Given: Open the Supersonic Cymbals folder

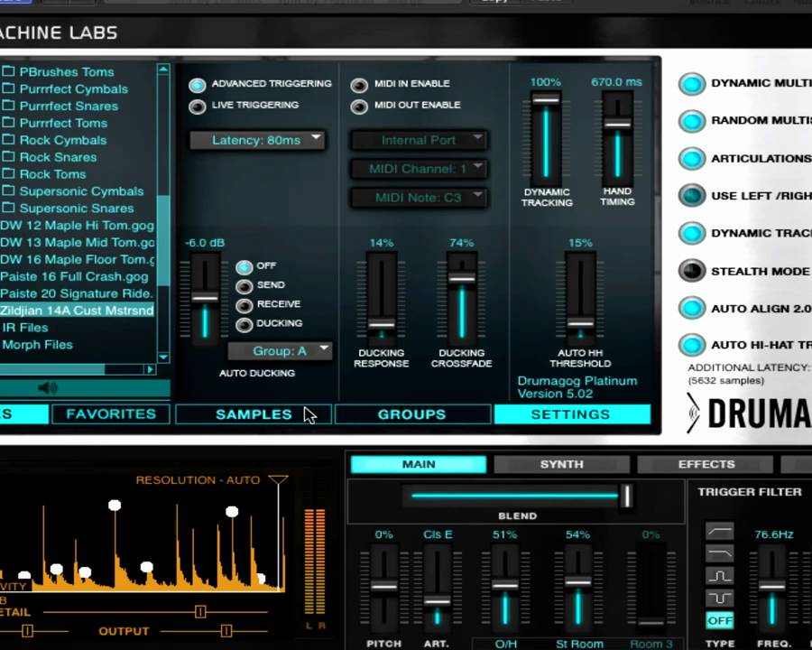Looking at the screenshot, I should click(x=72, y=191).
